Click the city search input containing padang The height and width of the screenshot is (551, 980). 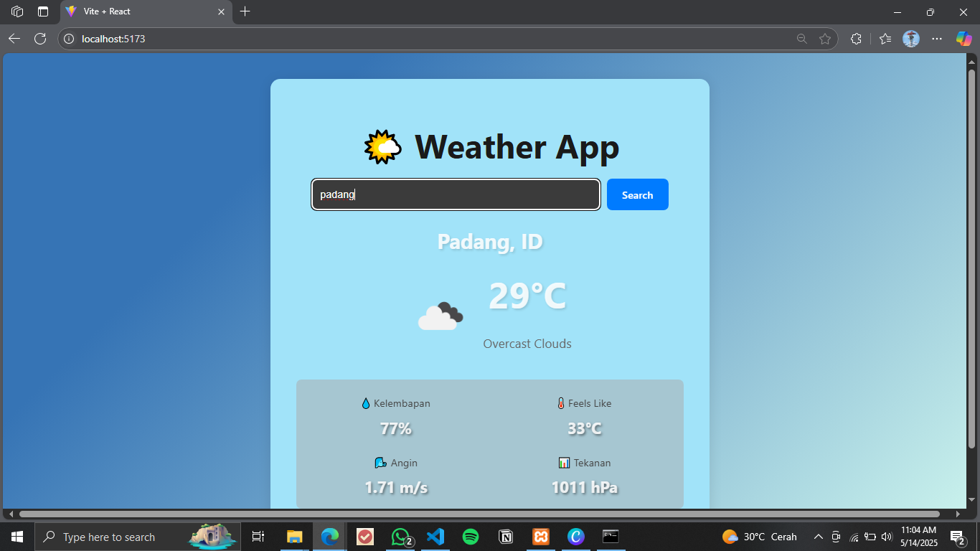(456, 194)
